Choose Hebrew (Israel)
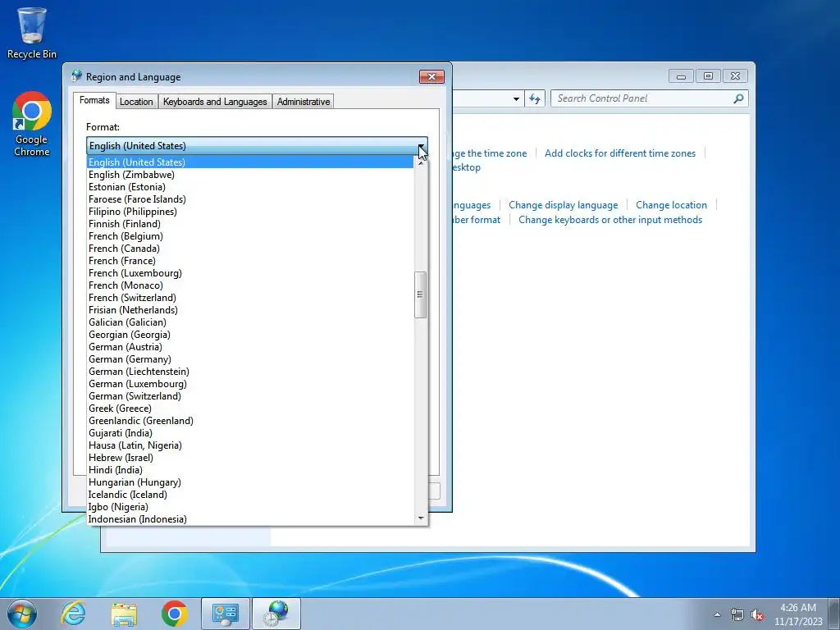This screenshot has height=630, width=840. (250, 458)
